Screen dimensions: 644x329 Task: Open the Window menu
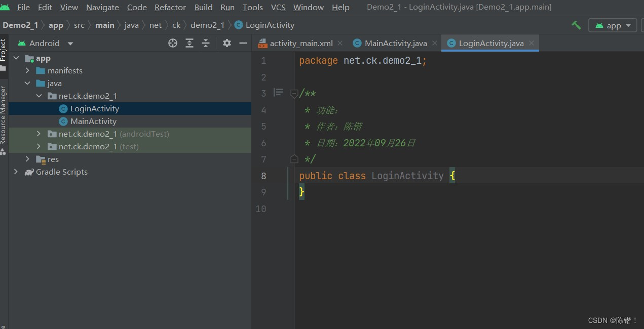pos(309,7)
